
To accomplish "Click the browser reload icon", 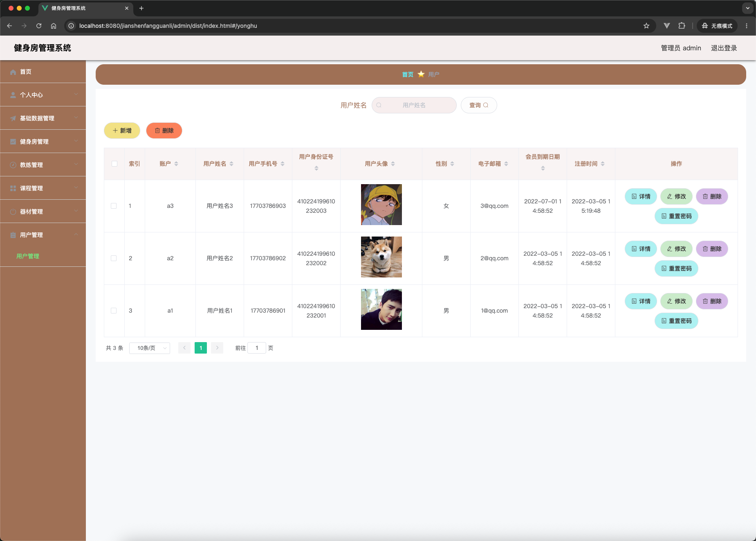I will pos(39,26).
